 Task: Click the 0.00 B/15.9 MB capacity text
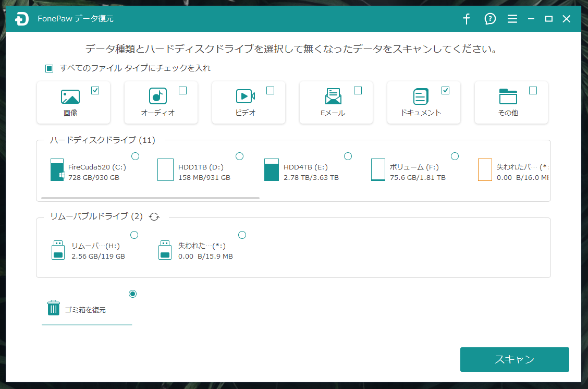pyautogui.click(x=205, y=256)
